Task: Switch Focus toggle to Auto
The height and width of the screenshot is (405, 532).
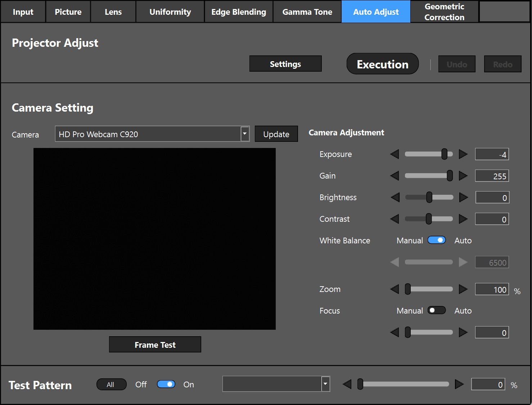Action: (x=436, y=310)
